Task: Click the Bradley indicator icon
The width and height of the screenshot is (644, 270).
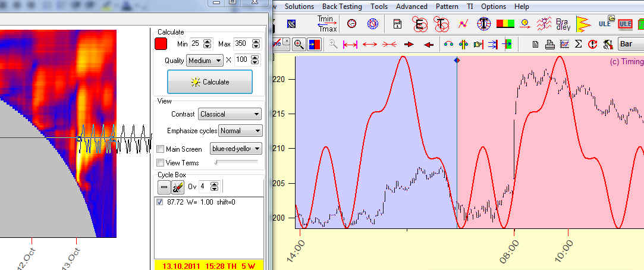Action: coord(561,24)
